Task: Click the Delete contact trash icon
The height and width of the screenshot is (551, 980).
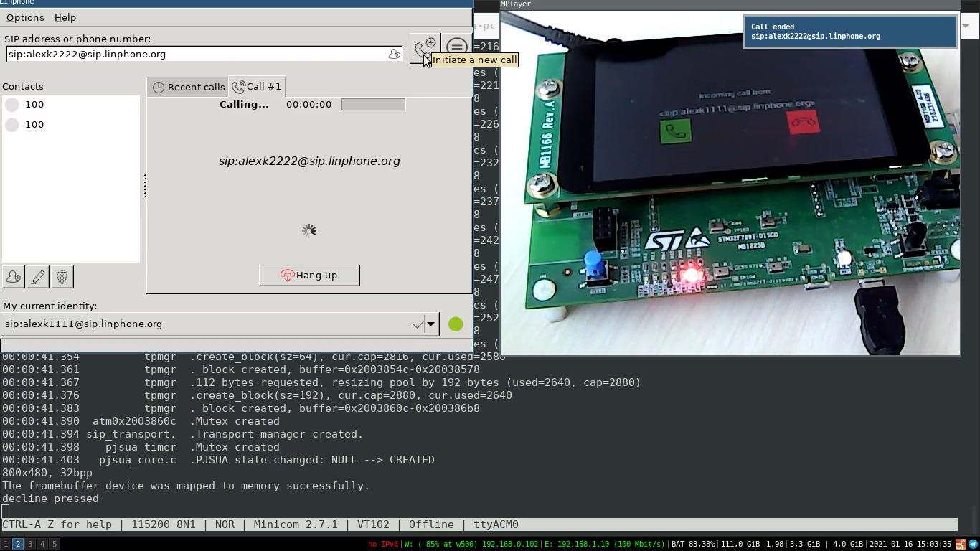Action: [62, 277]
